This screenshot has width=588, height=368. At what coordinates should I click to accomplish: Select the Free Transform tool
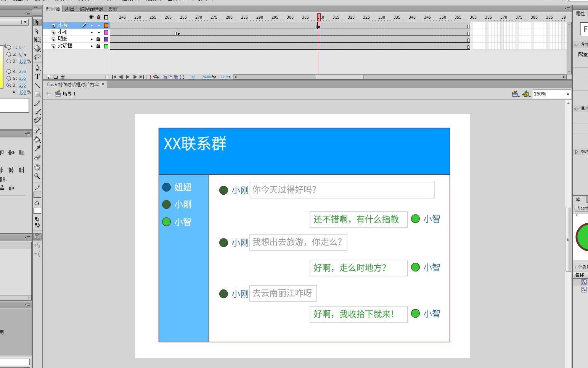(x=37, y=40)
